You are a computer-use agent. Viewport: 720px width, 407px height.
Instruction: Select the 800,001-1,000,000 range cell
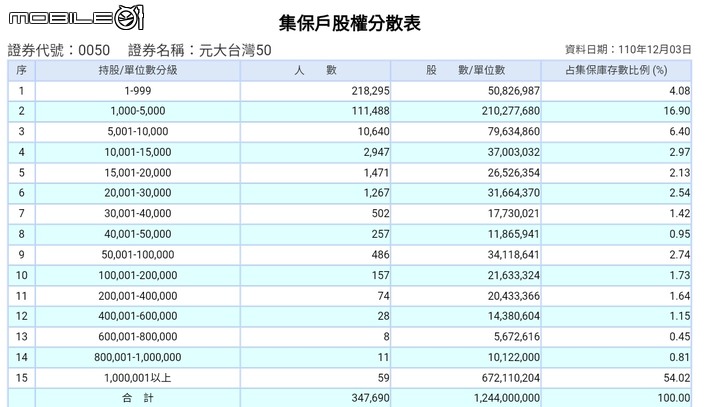(x=138, y=358)
